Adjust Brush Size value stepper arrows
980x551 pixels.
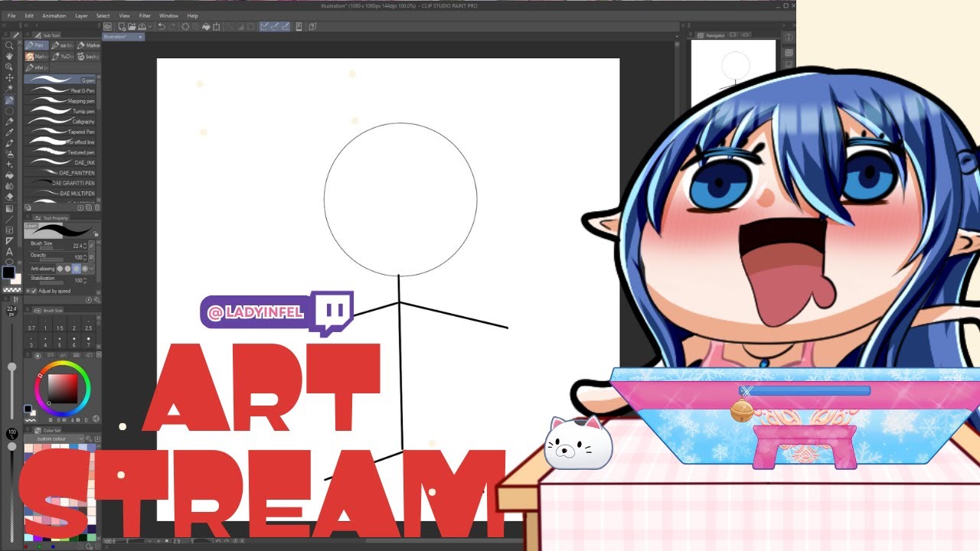[x=85, y=246]
